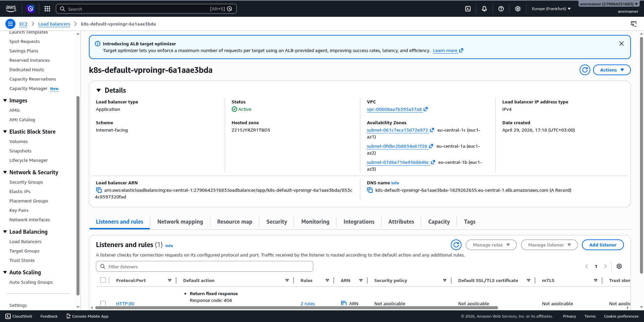Image resolution: width=644 pixels, height=322 pixels.
Task: Copy the DNS name
Action: tap(370, 190)
